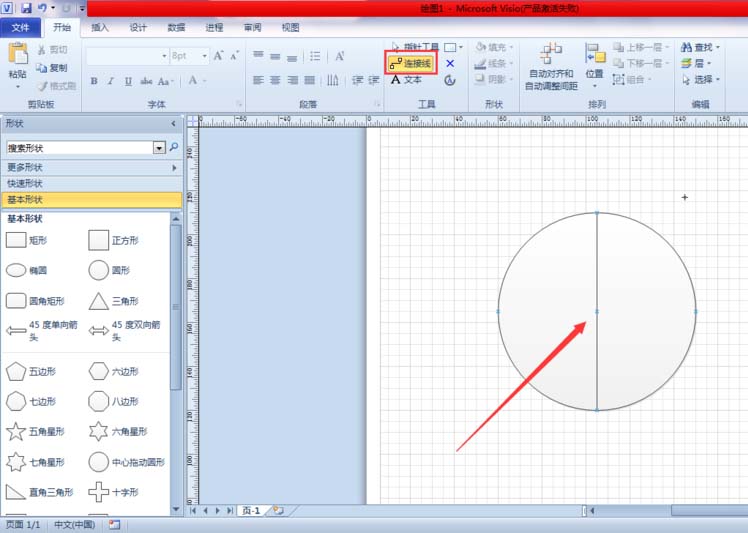Screen dimensions: 748x533
Task: Click Auto Align and Space button
Action: [551, 66]
